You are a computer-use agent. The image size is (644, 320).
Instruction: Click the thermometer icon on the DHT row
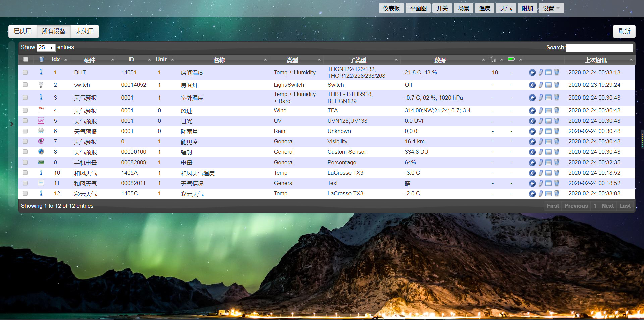tap(41, 72)
